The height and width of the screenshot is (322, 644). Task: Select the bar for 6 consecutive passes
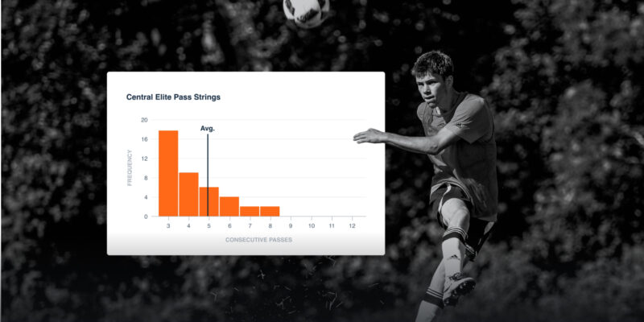point(229,206)
